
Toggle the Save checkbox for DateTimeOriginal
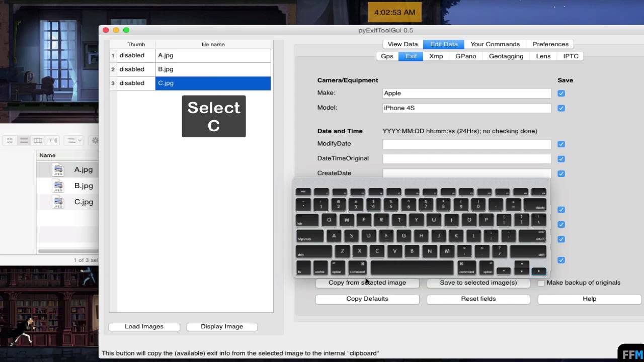click(x=561, y=159)
